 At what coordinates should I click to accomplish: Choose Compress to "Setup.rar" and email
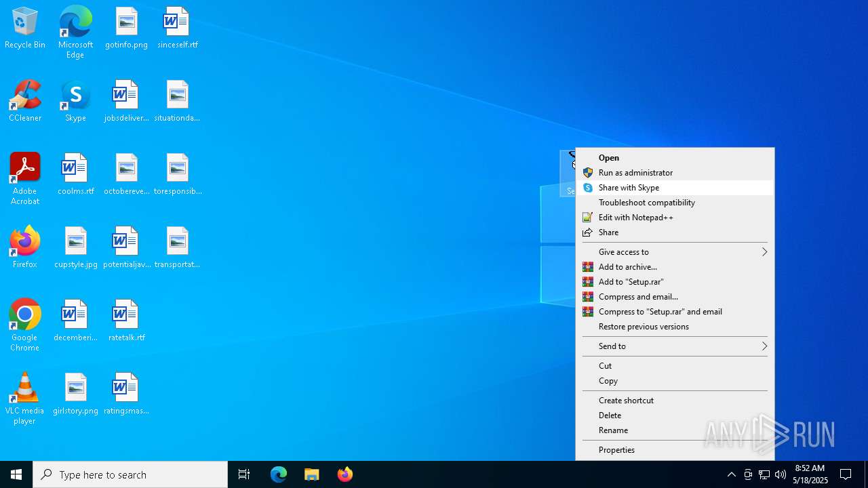click(x=675, y=312)
